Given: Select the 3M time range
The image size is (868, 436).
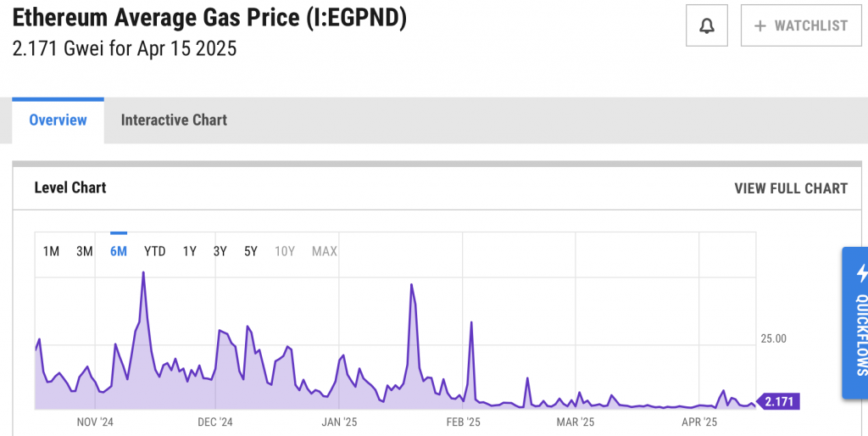Looking at the screenshot, I should [85, 251].
